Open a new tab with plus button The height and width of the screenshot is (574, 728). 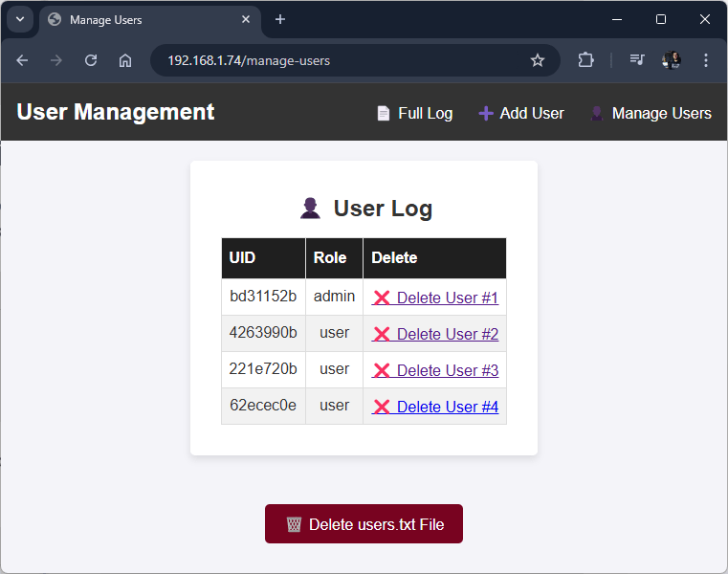280,19
